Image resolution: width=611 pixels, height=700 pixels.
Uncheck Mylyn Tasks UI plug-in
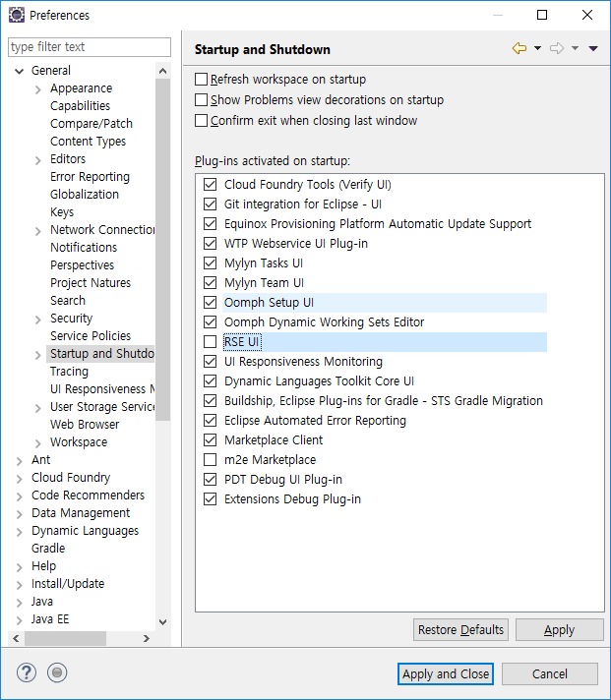[210, 262]
